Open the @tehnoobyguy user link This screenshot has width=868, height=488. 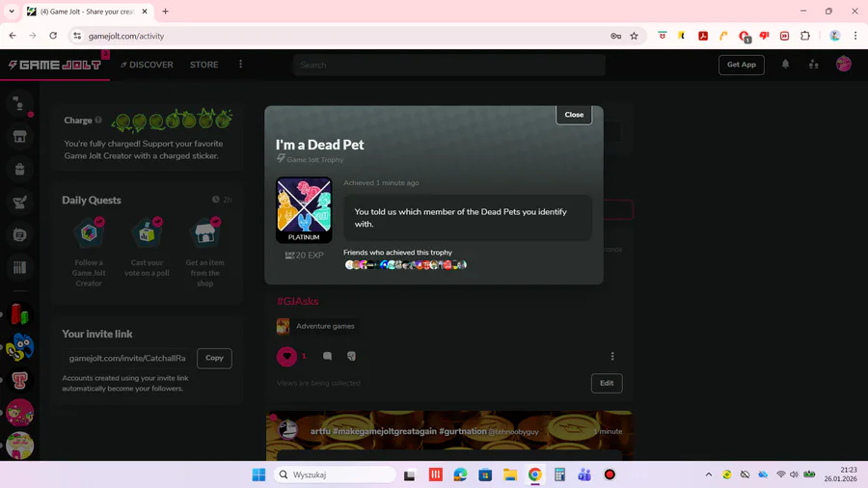[x=513, y=431]
